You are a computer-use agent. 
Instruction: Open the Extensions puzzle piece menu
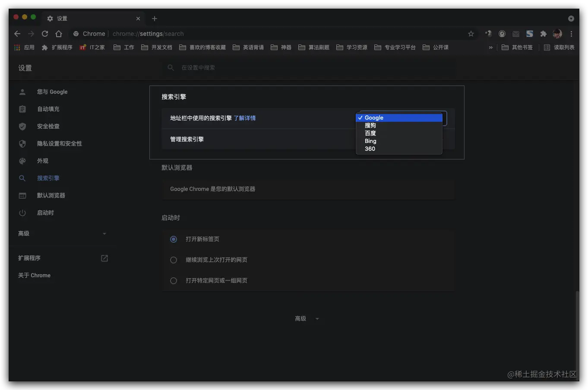coord(544,34)
